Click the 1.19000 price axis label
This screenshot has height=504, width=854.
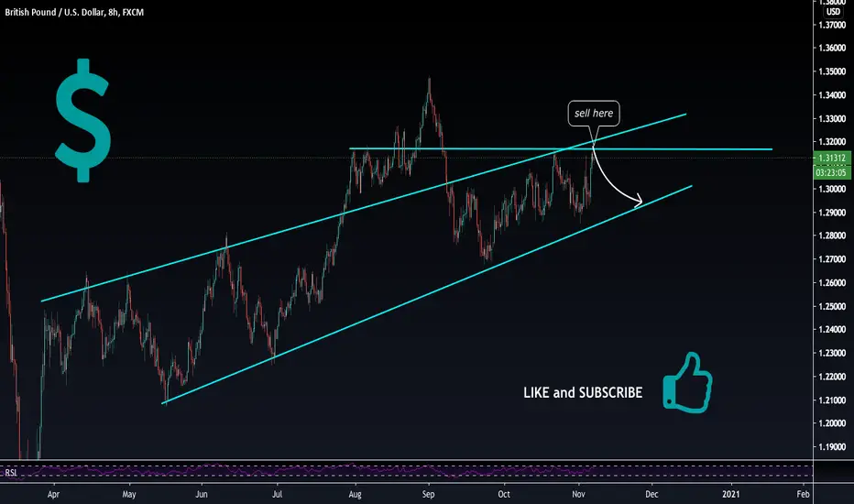832,447
